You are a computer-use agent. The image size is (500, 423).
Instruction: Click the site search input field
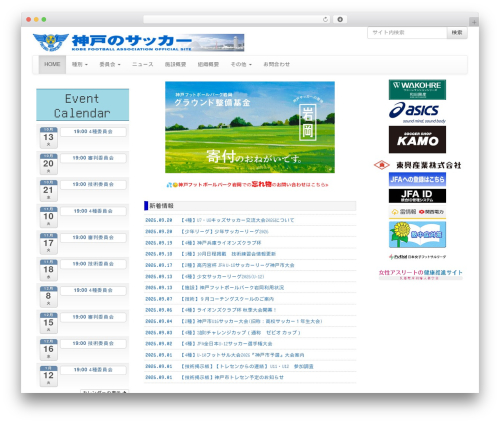coord(407,33)
